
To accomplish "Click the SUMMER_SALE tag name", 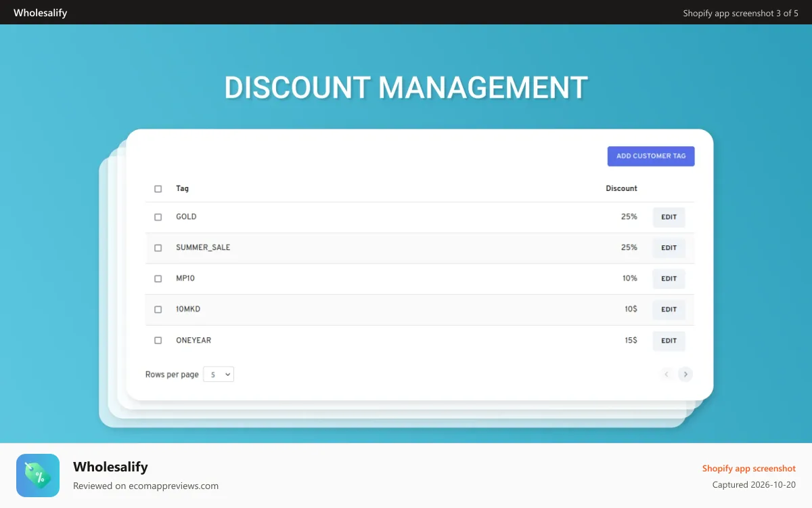I will click(x=203, y=247).
